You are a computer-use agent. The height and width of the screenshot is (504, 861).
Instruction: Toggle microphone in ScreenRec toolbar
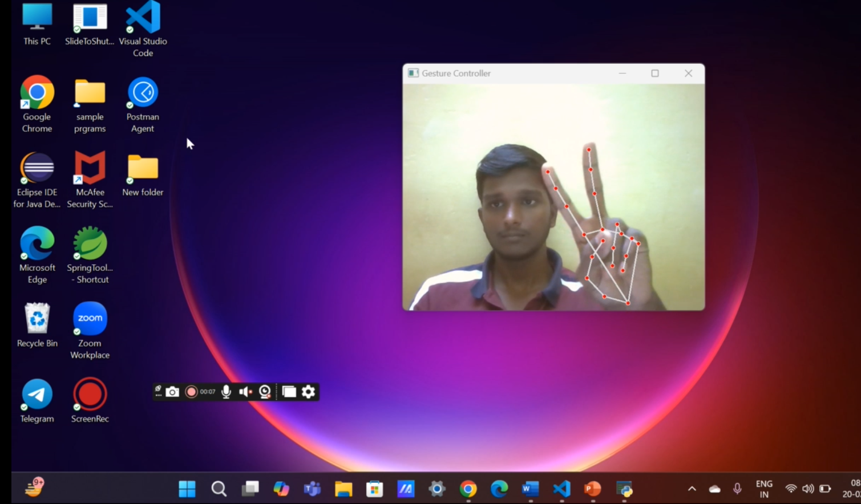(x=226, y=392)
